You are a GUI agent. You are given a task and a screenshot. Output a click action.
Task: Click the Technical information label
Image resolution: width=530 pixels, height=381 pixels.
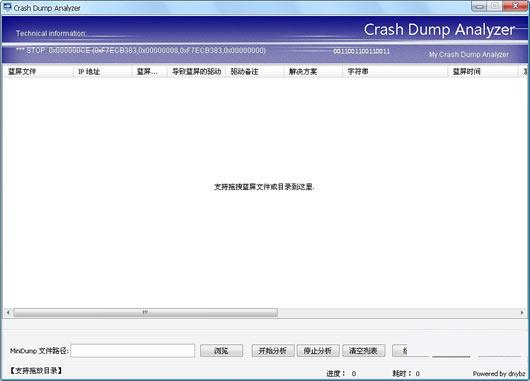[51, 33]
